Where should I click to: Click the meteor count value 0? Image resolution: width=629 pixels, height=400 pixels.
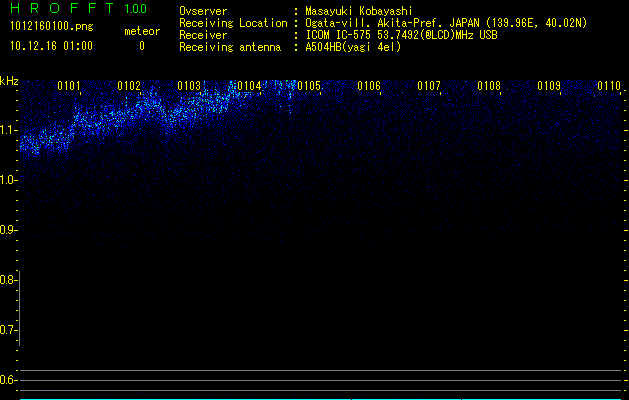point(142,46)
